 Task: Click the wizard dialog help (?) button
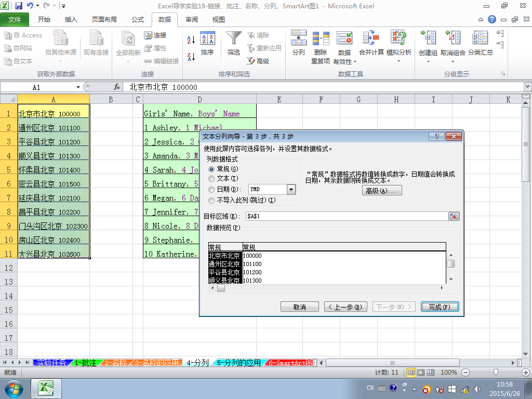tap(436, 137)
